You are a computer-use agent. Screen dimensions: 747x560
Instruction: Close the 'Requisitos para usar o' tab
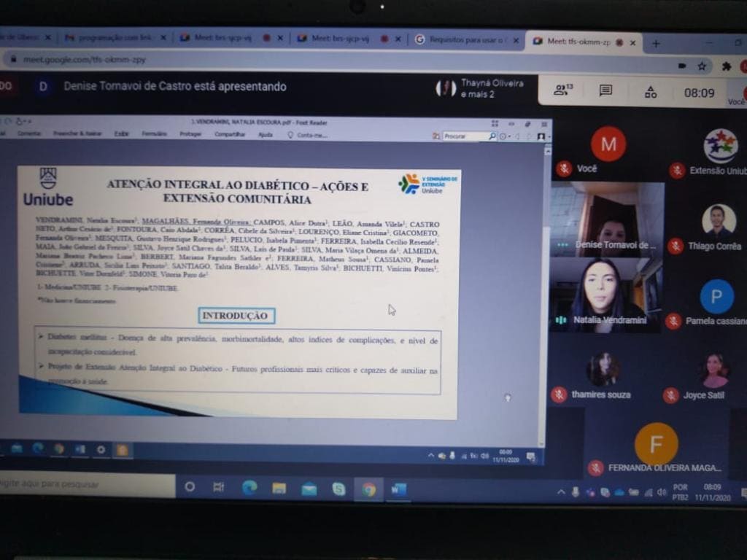pyautogui.click(x=516, y=41)
